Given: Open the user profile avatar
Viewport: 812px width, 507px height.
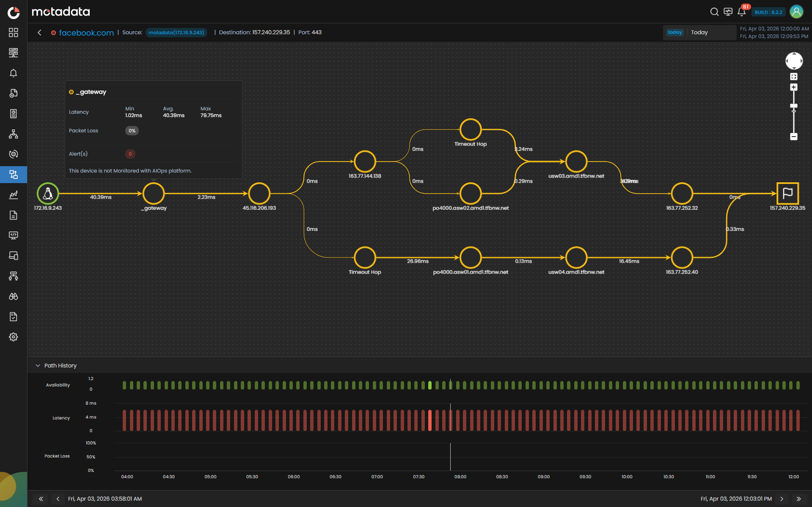Looking at the screenshot, I should pos(796,12).
